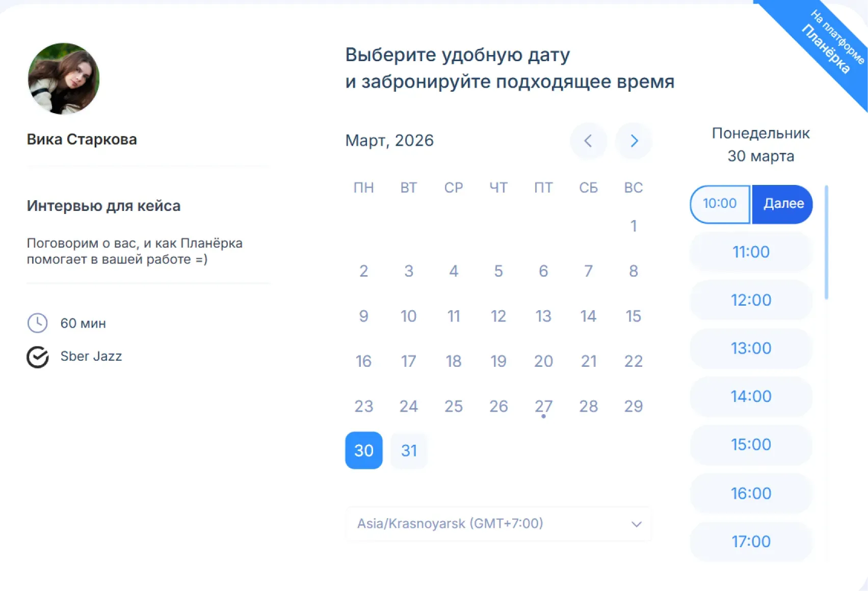Click Вика Старкова profile photo
The image size is (868, 591).
[x=64, y=78]
